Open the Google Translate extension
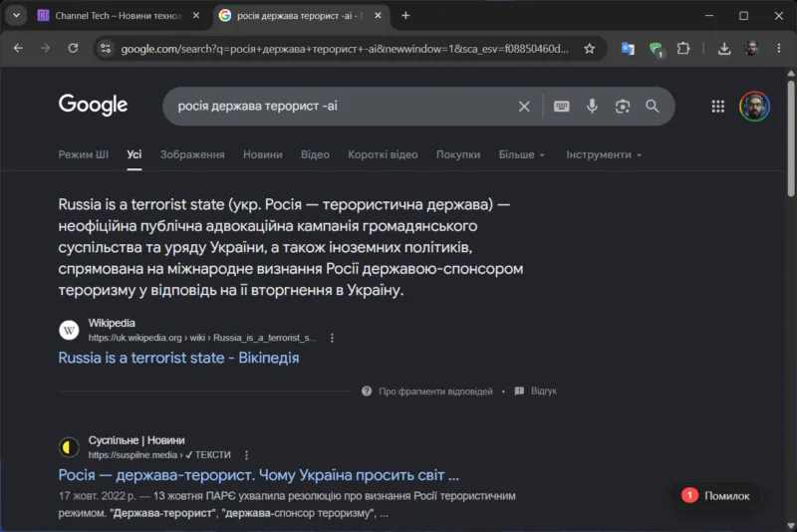The height and width of the screenshot is (532, 797). pos(628,49)
